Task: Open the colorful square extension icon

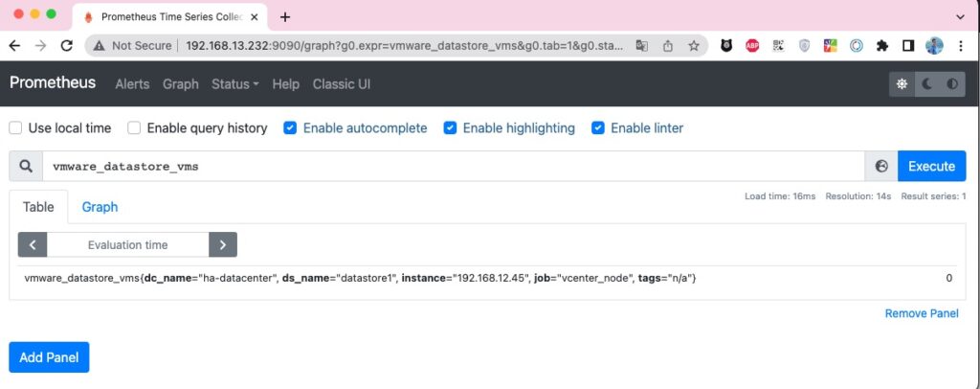Action: (x=830, y=46)
